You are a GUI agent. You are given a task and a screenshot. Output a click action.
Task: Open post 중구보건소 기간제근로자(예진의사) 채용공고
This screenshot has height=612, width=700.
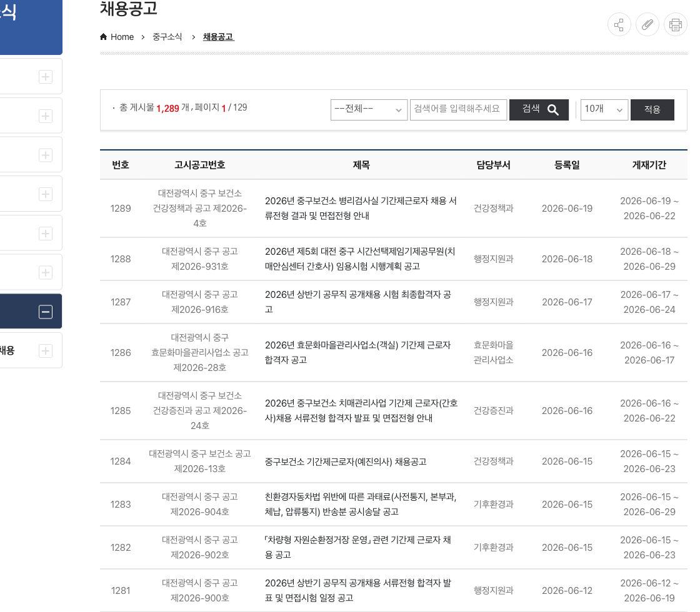tap(346, 461)
